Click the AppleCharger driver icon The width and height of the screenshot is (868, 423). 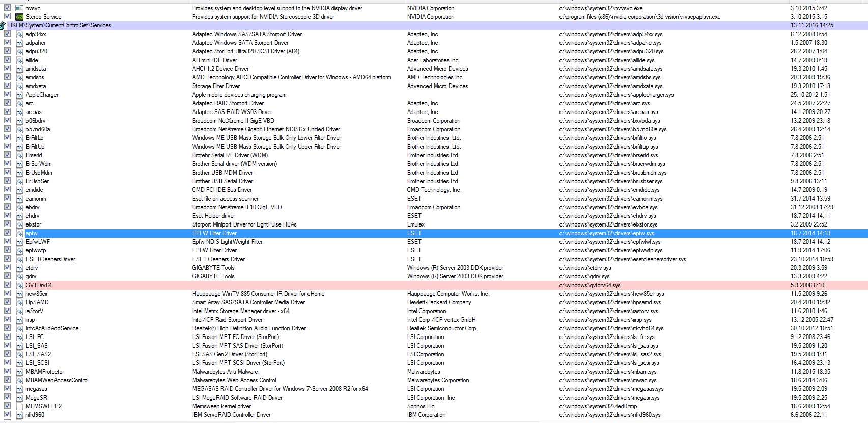19,95
